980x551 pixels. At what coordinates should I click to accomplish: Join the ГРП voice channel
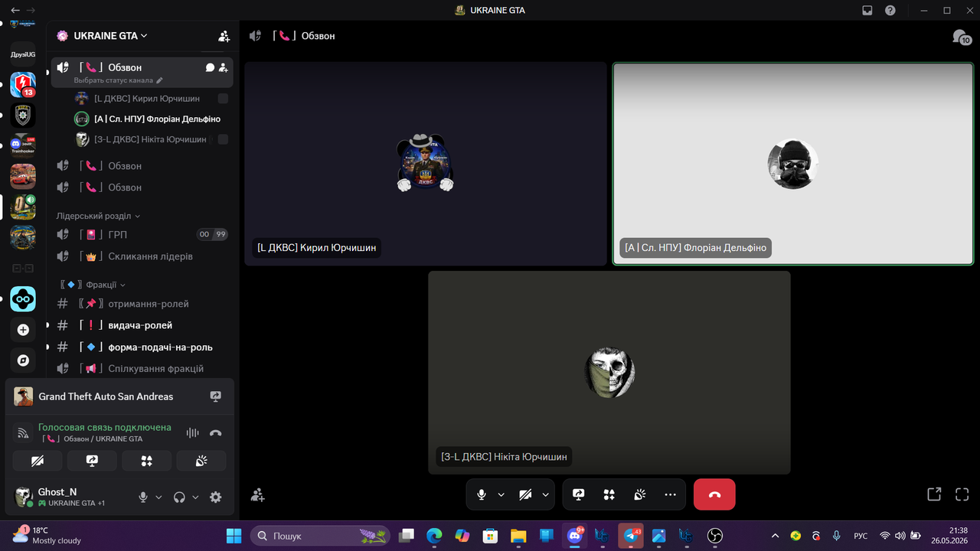(x=142, y=234)
